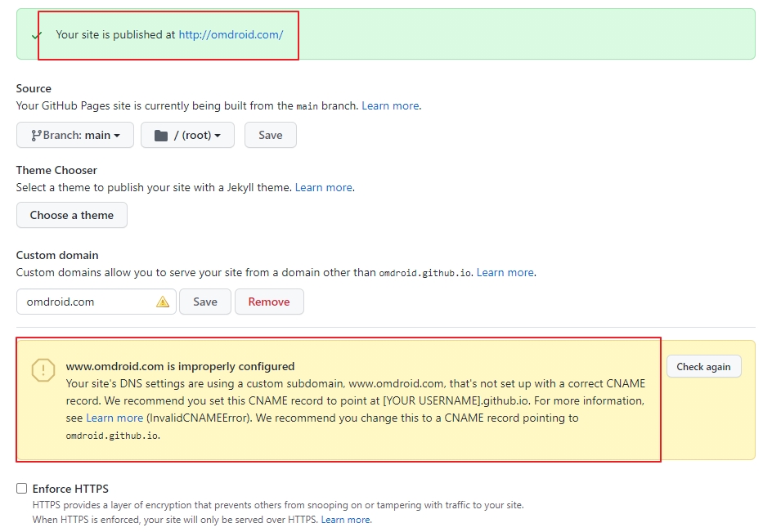Image resolution: width=763 pixels, height=532 pixels.
Task: Open Learn more link under Enforce HTTPS
Action: coord(345,520)
